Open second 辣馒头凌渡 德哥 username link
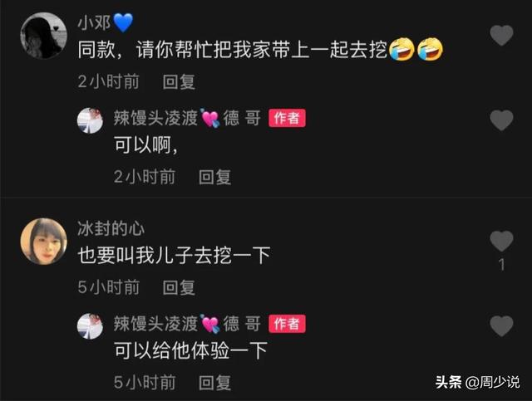 click(187, 324)
